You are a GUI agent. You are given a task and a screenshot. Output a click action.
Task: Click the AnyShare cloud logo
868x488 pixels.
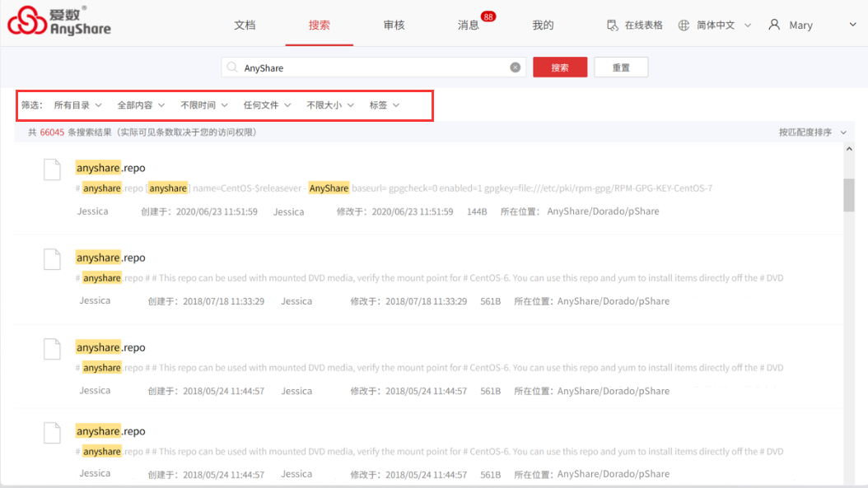[28, 22]
